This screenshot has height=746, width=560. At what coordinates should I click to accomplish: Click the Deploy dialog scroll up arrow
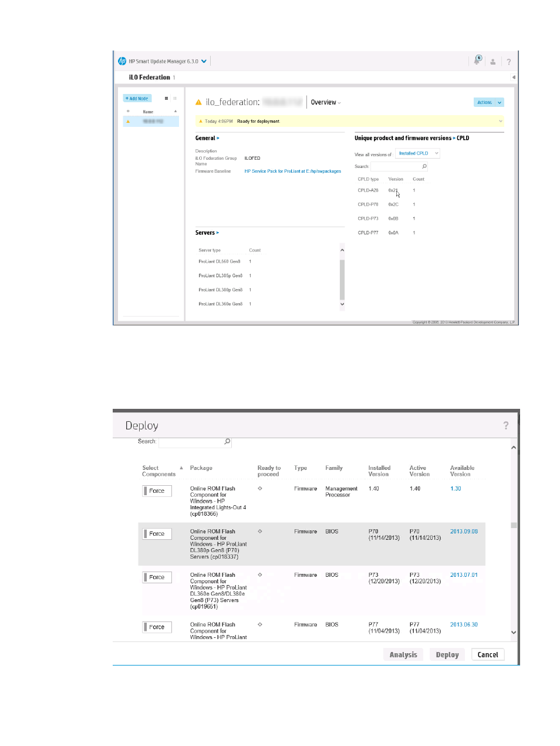(x=514, y=448)
